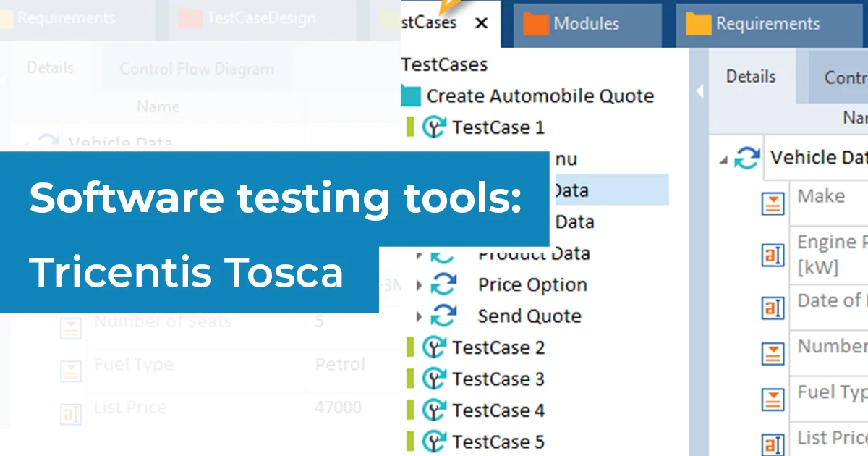868x456 pixels.
Task: Collapse the details panel with the white arrow
Action: [699, 92]
